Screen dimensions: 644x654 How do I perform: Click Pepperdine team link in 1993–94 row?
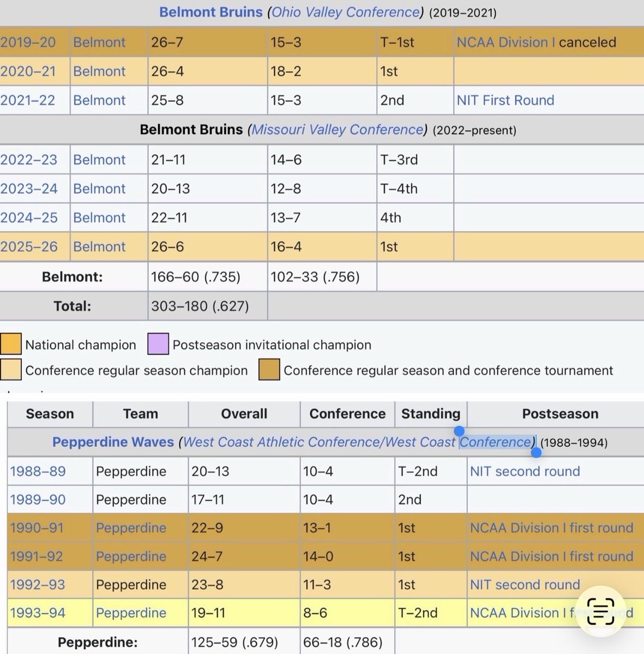[x=131, y=613]
